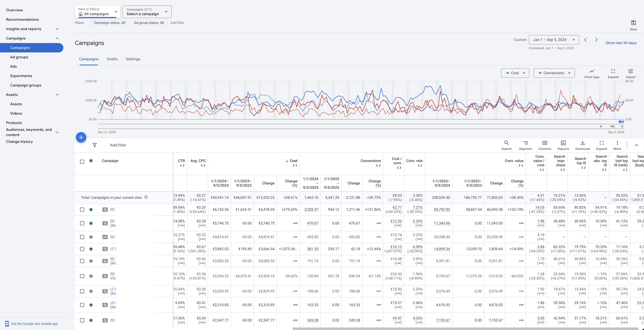Click the blue plus new campaign button
Viewport: 644px width, 330px height.
[81, 137]
